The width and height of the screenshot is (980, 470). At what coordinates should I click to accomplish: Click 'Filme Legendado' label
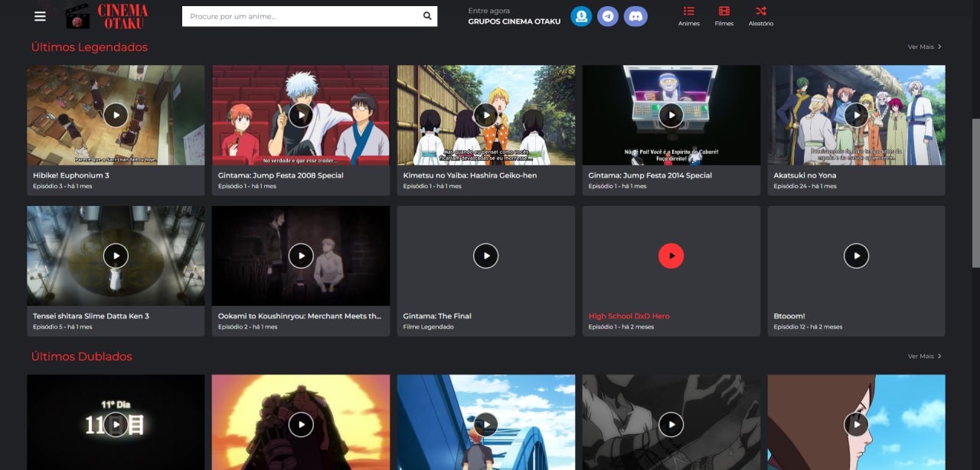[x=429, y=327]
